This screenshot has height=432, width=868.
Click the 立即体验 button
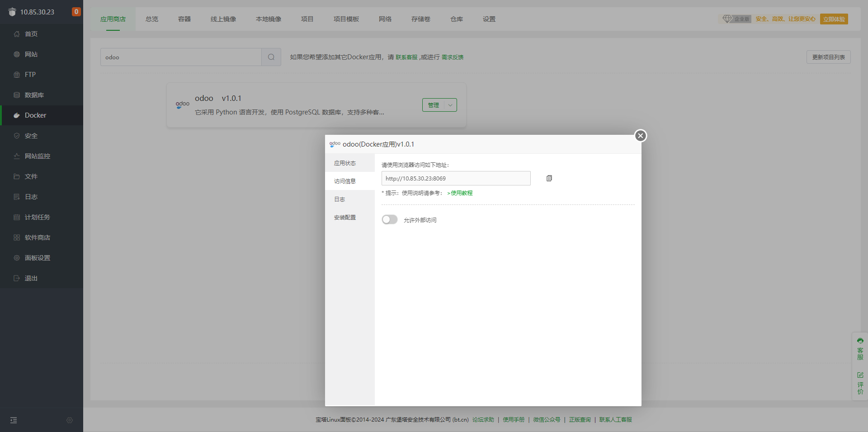click(x=834, y=19)
